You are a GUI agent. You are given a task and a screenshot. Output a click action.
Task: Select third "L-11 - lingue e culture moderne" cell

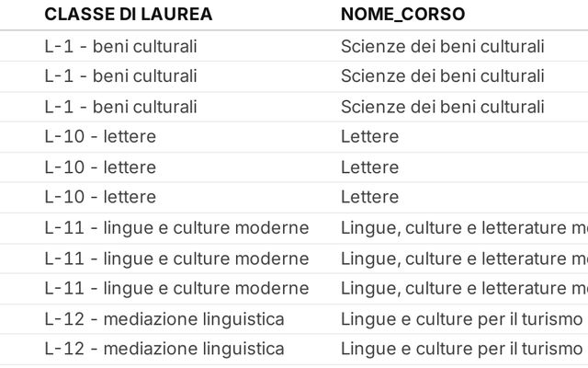176,289
